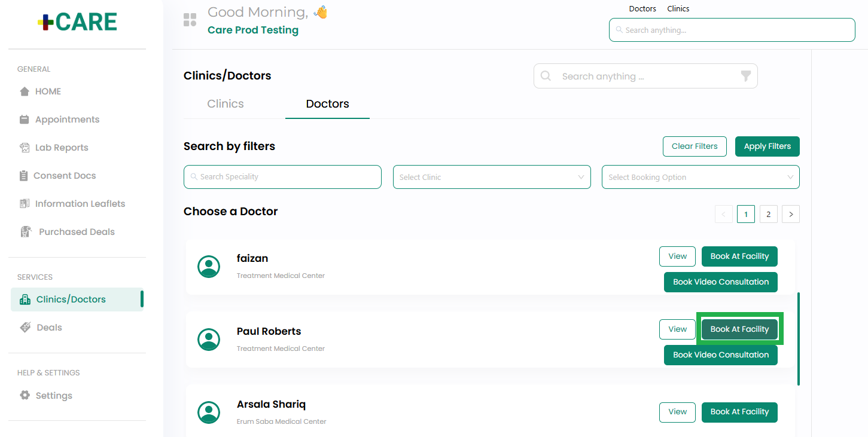View faizan's profile
Image resolution: width=868 pixels, height=437 pixels.
pos(677,256)
